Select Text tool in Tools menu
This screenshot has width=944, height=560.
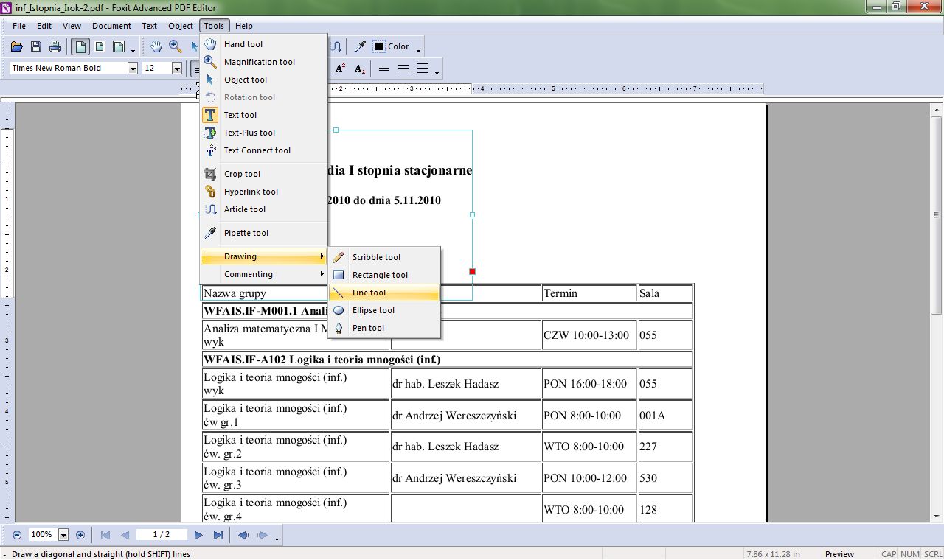[x=263, y=115]
